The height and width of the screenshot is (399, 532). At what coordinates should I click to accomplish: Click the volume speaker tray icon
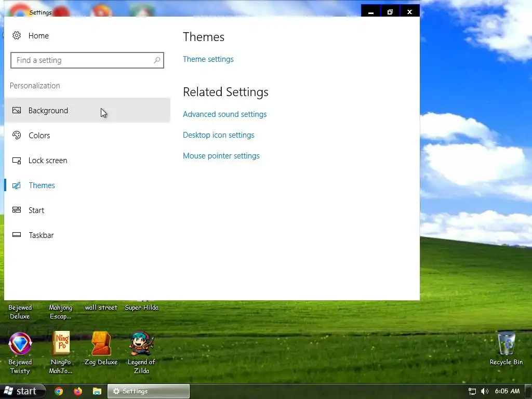(x=485, y=391)
